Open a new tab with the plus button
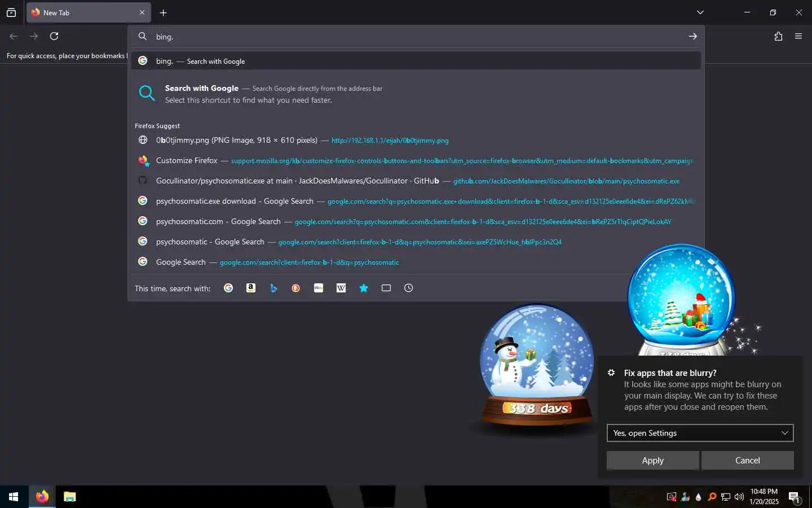This screenshot has width=812, height=508. [163, 12]
